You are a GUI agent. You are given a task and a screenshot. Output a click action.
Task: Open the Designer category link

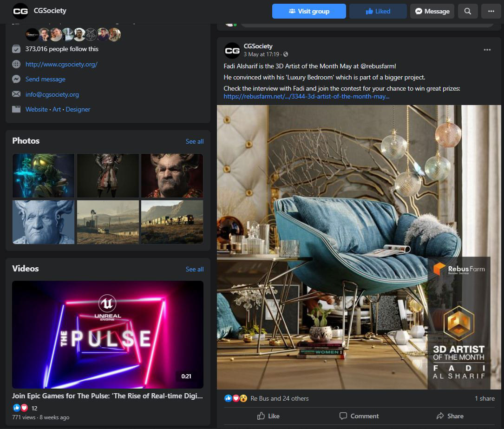click(x=78, y=109)
